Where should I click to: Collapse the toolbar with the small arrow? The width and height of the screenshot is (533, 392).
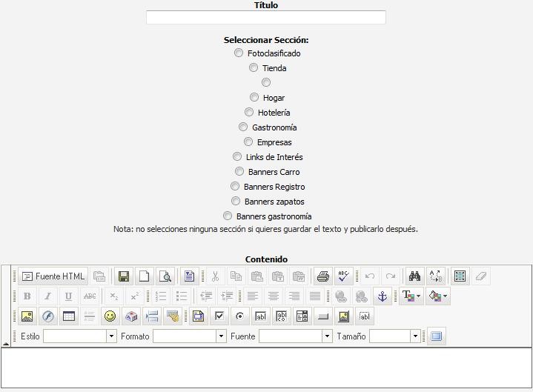click(7, 344)
